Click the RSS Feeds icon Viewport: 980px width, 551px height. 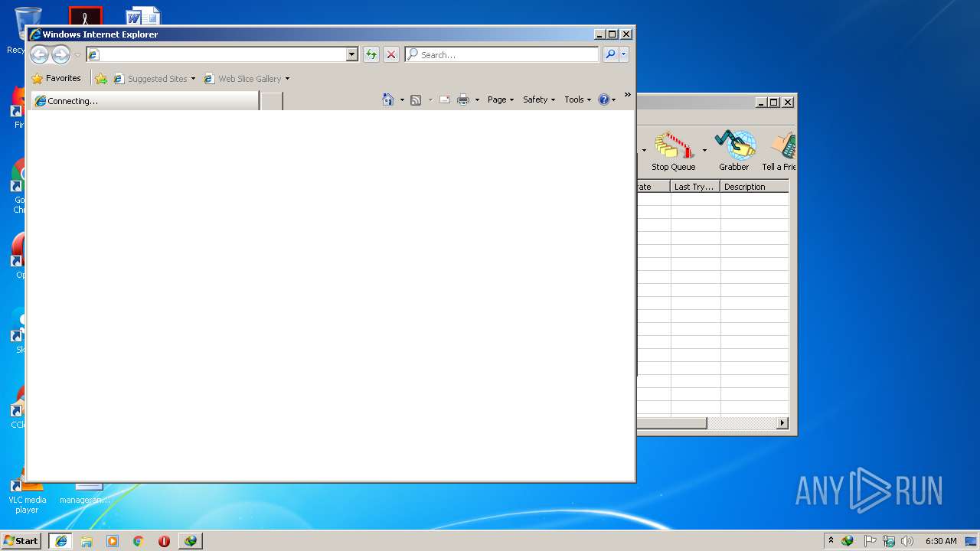point(416,99)
